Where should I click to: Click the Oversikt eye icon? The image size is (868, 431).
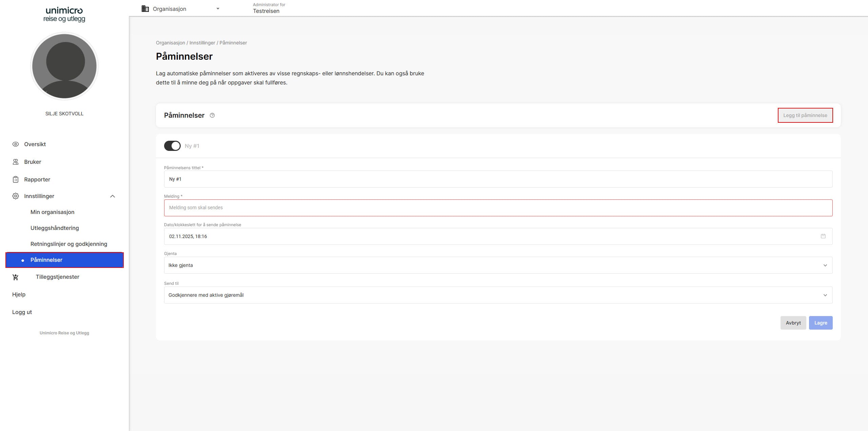(16, 144)
